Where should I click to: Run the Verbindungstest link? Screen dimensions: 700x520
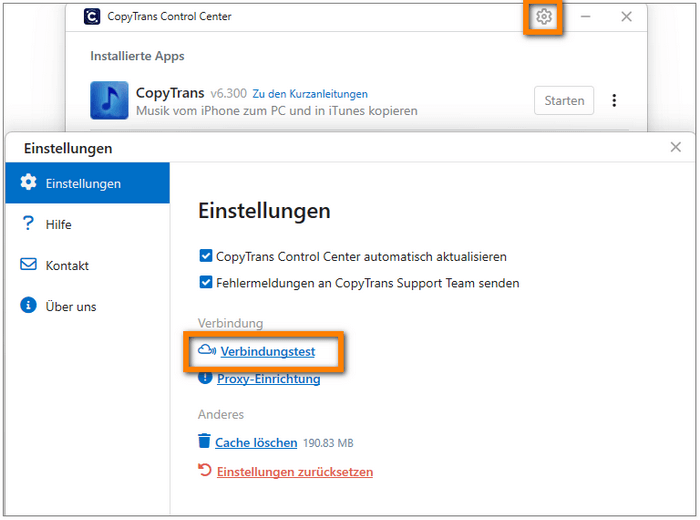[267, 352]
